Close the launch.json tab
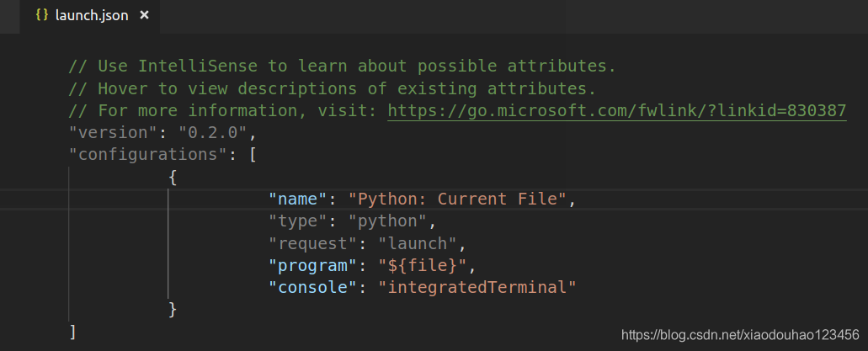Image resolution: width=868 pixels, height=351 pixels. coord(144,16)
